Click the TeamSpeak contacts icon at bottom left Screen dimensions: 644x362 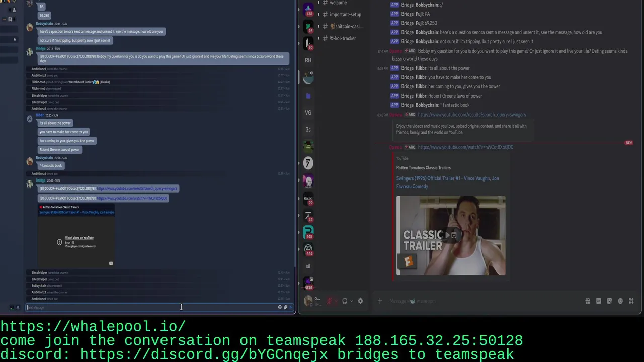[x=18, y=307]
